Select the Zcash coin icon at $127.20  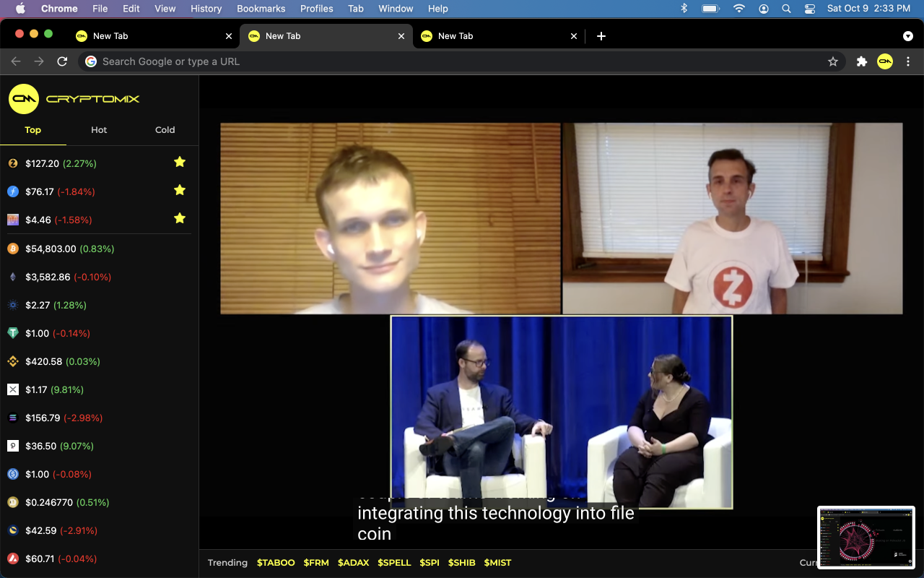[13, 163]
